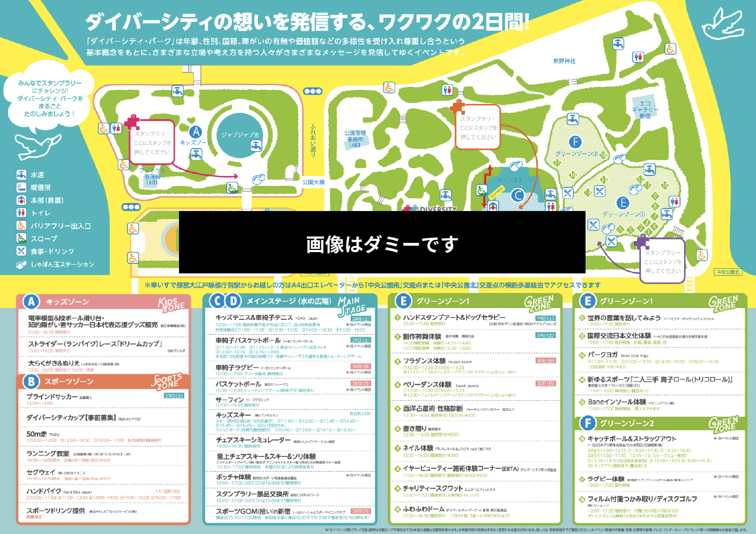Click Green Zone marker E on the map
756x534 pixels.
(623, 203)
